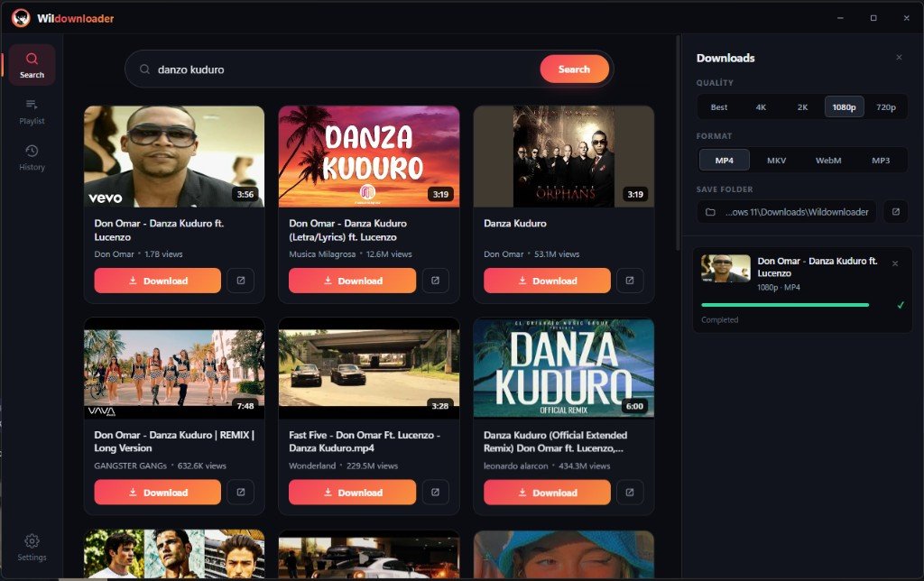Open the sunset DANZA KUDURO lyrics thumbnail
Screen dimensions: 924x581
369,156
